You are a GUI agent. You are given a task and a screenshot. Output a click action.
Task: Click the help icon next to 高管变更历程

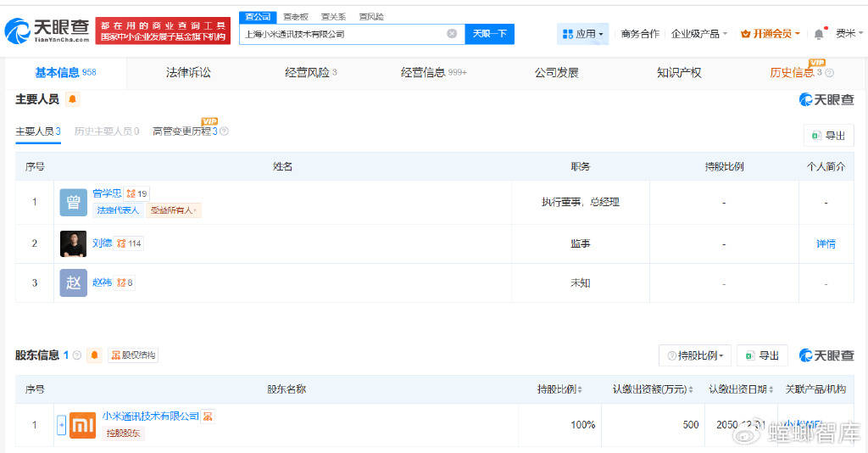point(224,131)
